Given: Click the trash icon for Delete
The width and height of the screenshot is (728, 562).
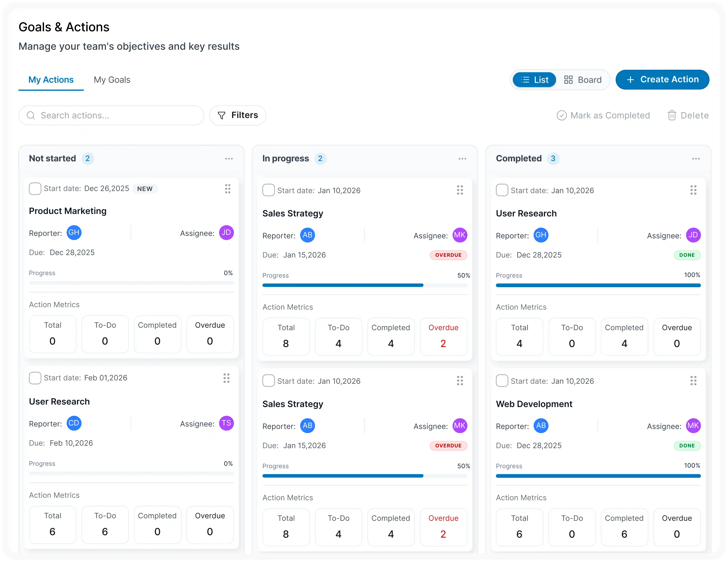Looking at the screenshot, I should [x=672, y=115].
